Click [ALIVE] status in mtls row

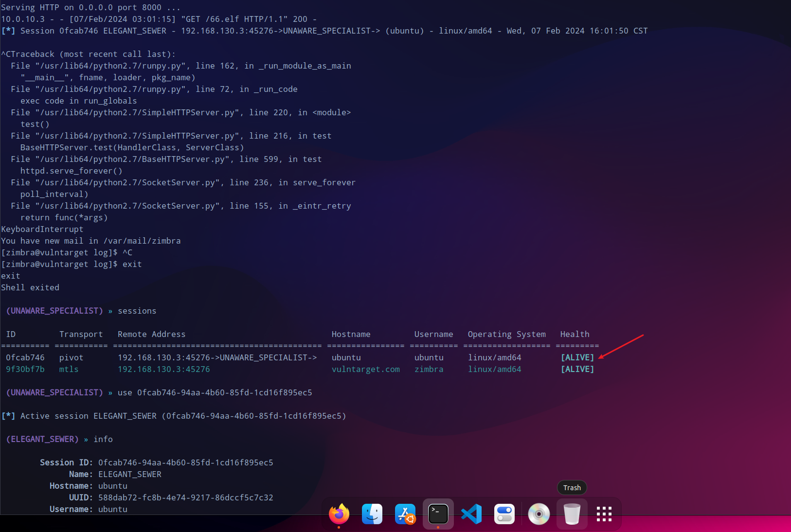(577, 369)
